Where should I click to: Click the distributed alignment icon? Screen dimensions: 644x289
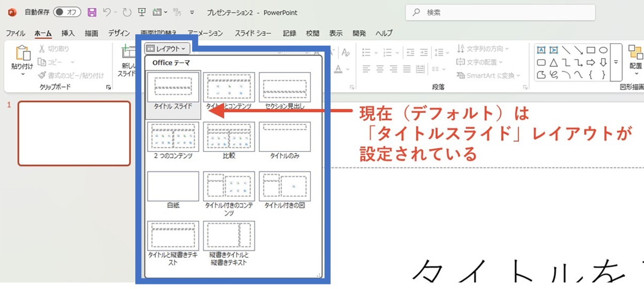[x=422, y=68]
